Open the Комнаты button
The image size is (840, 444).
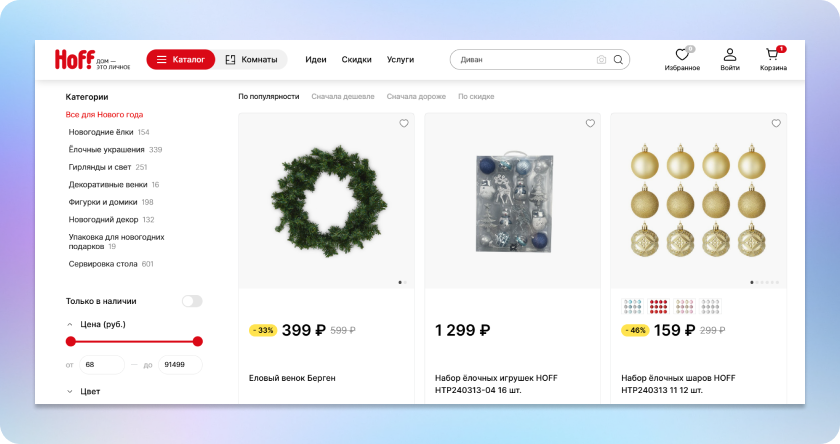click(251, 59)
